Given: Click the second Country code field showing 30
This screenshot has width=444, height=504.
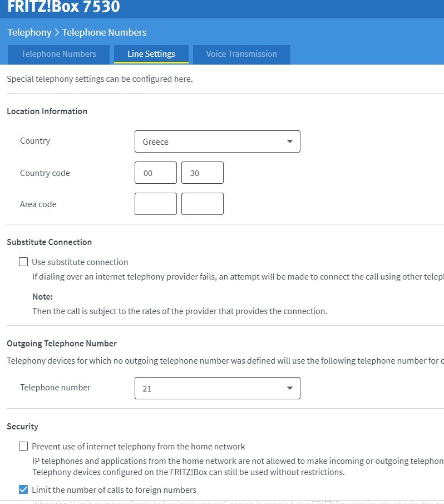Looking at the screenshot, I should 203,173.
